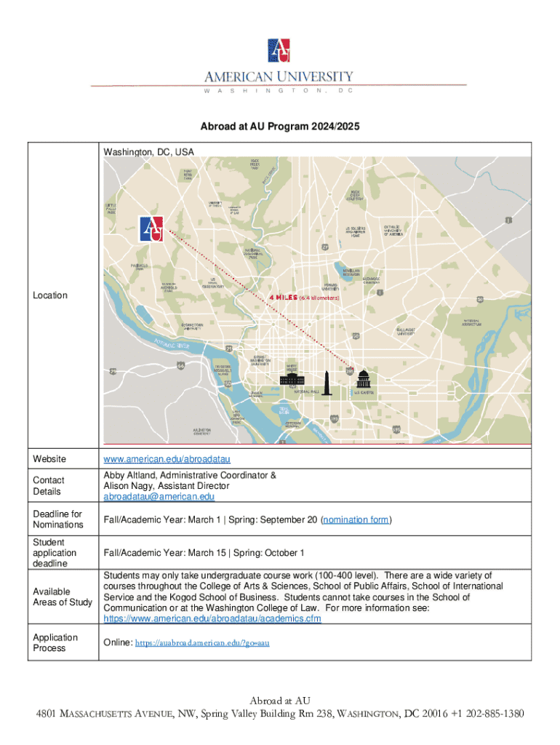The image size is (560, 745).
Task: Click the 'American University' header wordmark
Action: pos(279,77)
